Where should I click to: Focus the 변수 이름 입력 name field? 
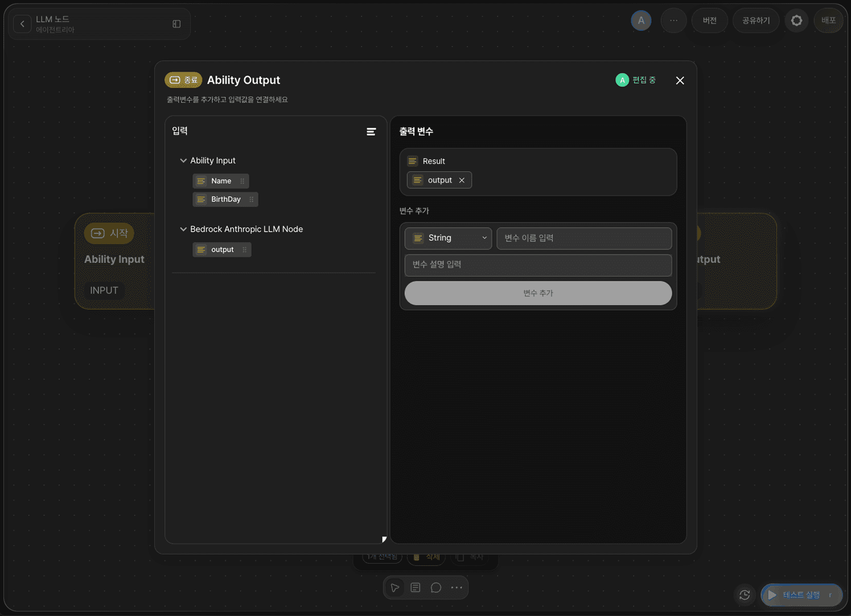click(584, 238)
